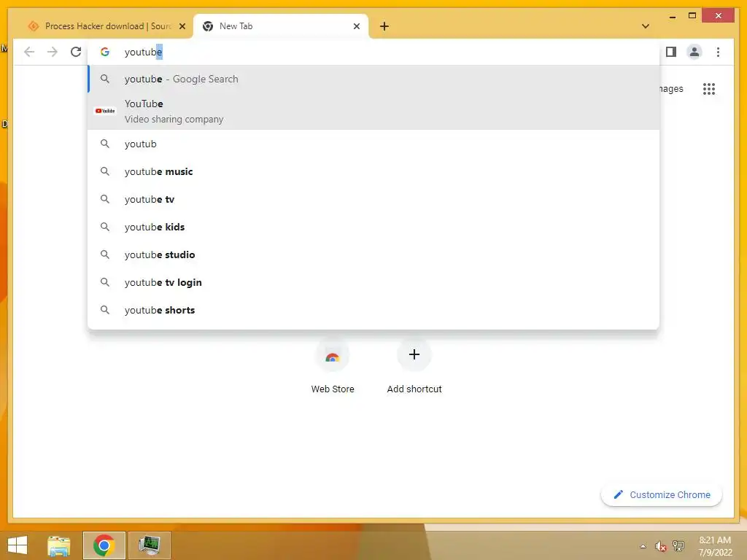
Task: Click the Chrome taskbar icon
Action: point(104,545)
